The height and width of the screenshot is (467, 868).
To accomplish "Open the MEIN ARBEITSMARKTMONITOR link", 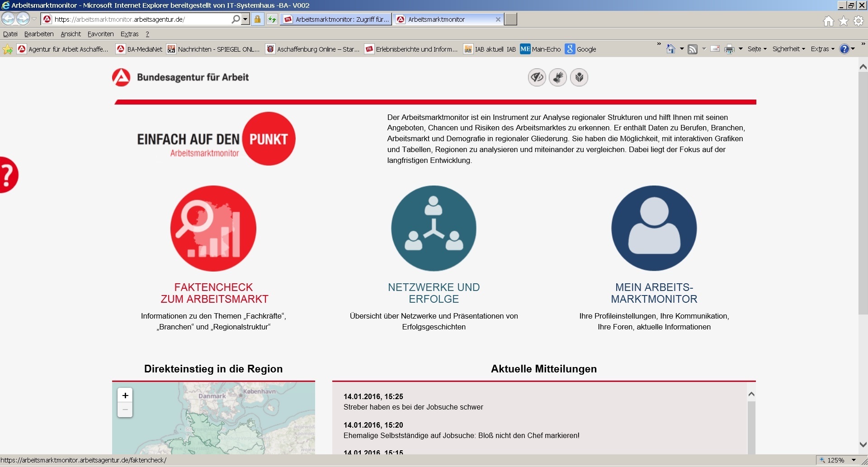I will (654, 293).
